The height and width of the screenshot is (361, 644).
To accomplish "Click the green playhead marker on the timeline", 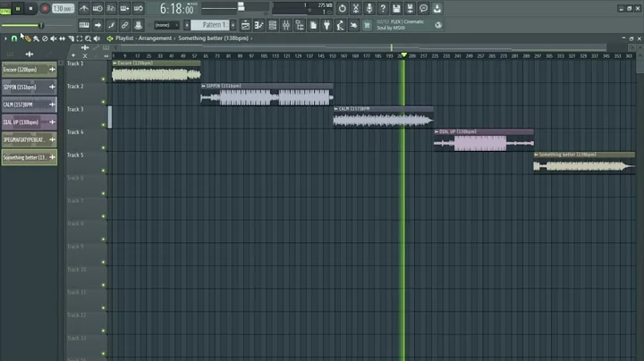I will pyautogui.click(x=404, y=55).
